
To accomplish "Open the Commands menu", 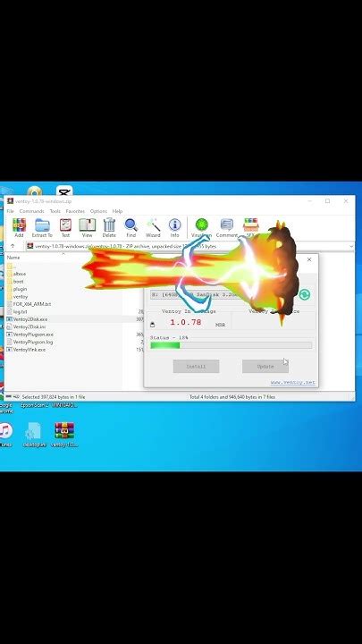I will click(31, 211).
